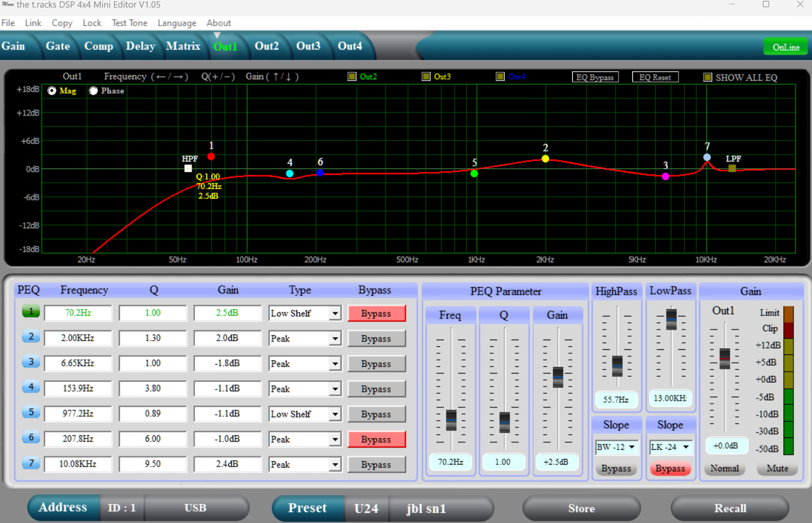Select magenta EQ node 3 on graph
The image size is (812, 523).
[665, 176]
